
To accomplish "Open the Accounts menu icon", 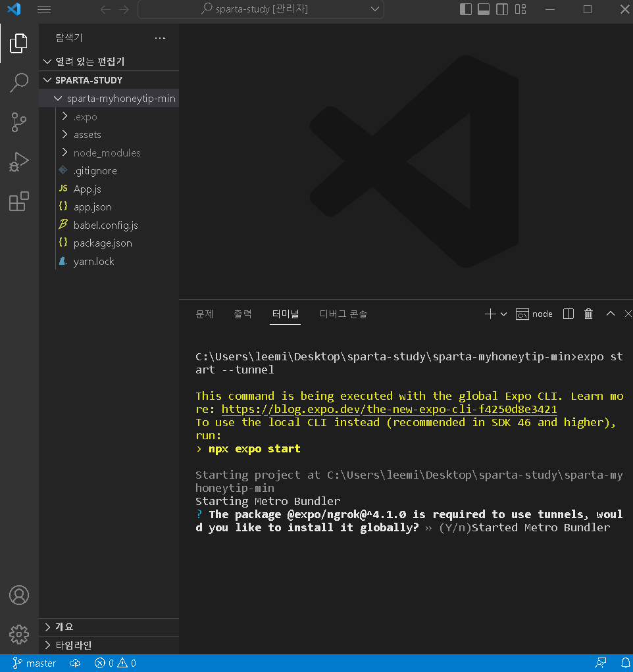I will point(19,595).
